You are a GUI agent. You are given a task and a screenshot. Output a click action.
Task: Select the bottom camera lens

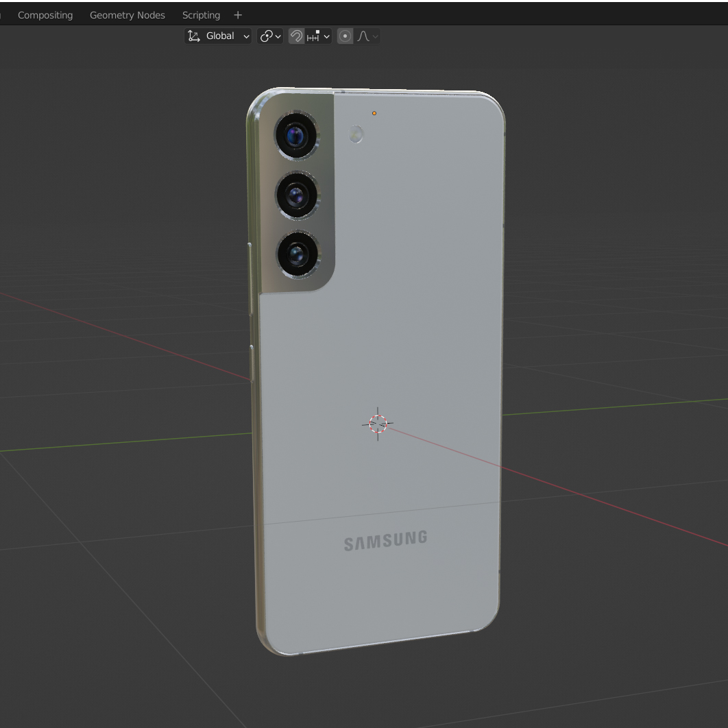(x=298, y=254)
